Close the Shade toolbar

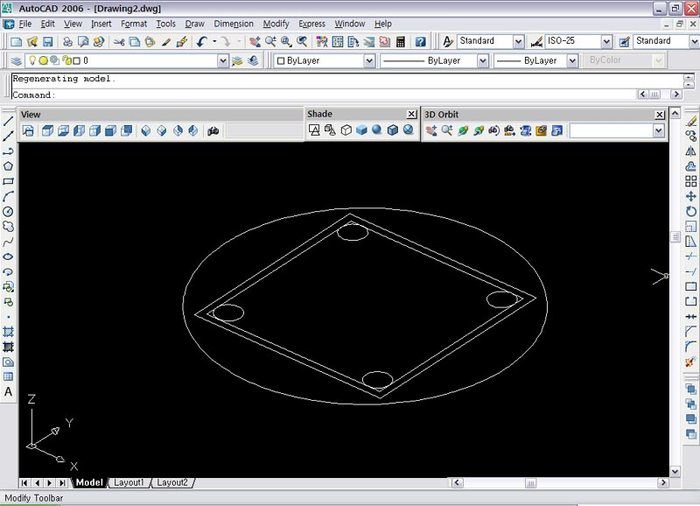pos(412,114)
